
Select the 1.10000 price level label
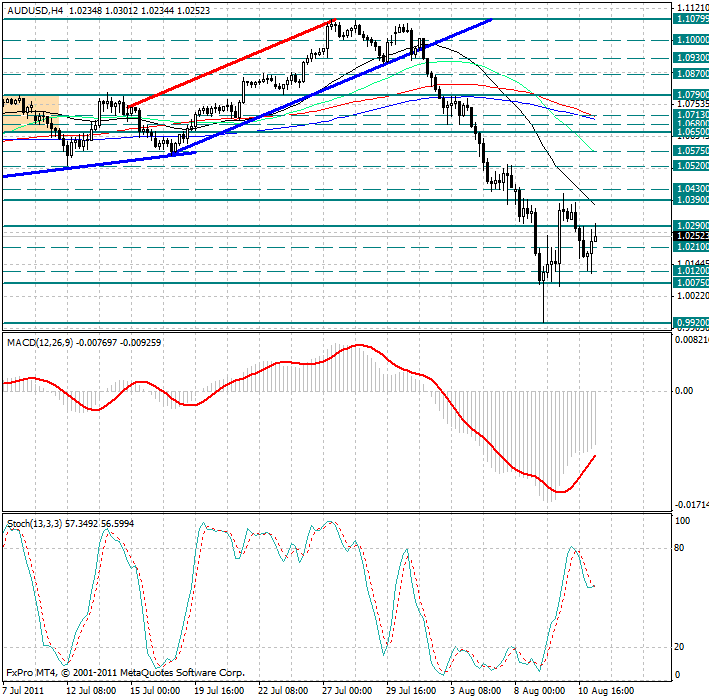(691, 39)
